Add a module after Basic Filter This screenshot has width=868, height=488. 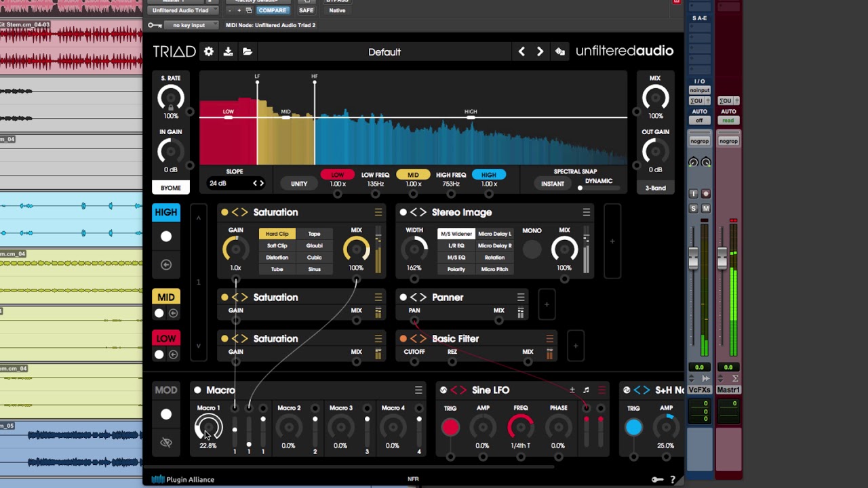[x=576, y=346]
